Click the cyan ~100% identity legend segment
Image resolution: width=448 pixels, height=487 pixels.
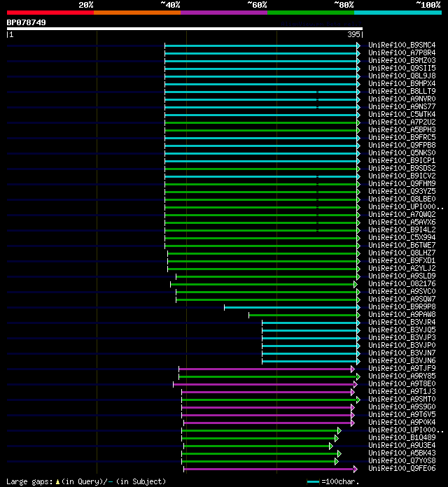(398, 13)
